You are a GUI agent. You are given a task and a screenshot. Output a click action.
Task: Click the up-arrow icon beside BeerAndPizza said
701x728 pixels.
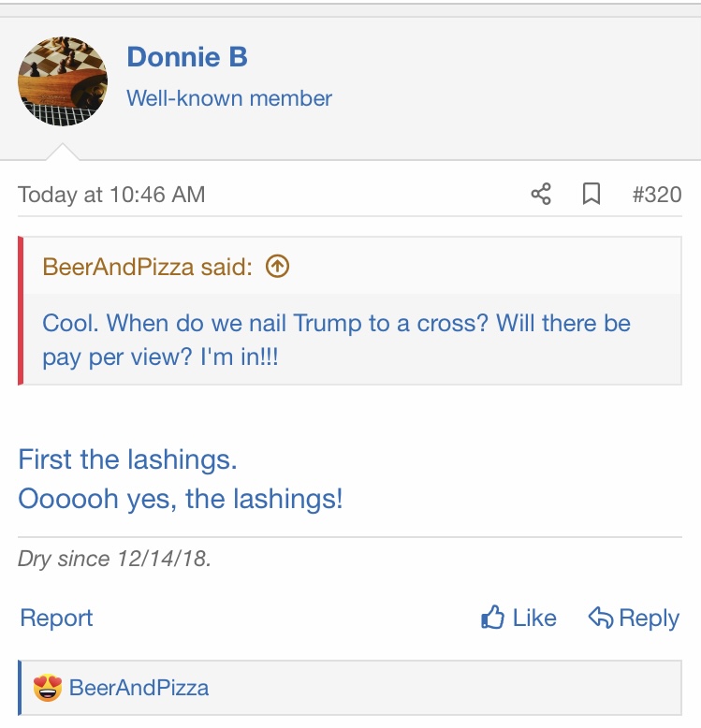pos(278,267)
